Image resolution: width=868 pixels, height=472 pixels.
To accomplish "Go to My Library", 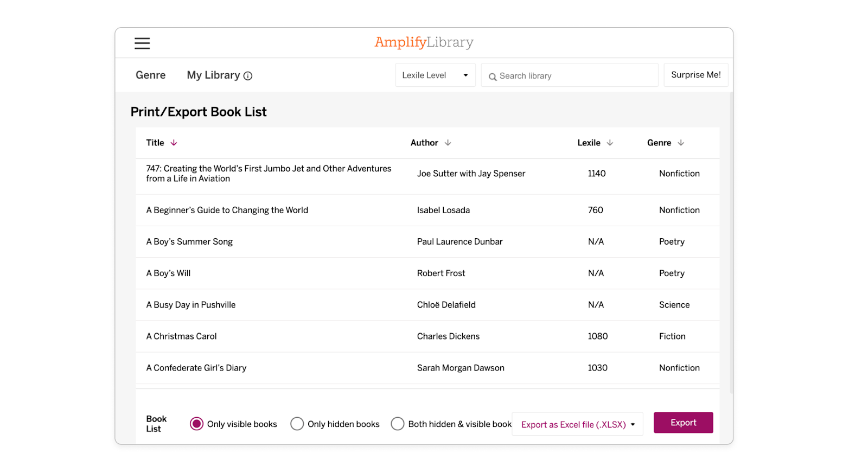I will (x=213, y=75).
